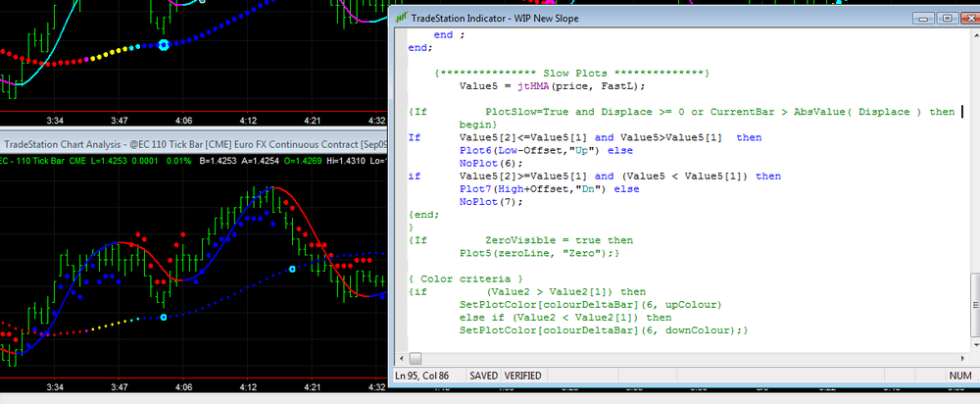Click the SAVED status bar indicator
The height and width of the screenshot is (404, 980).
[484, 376]
